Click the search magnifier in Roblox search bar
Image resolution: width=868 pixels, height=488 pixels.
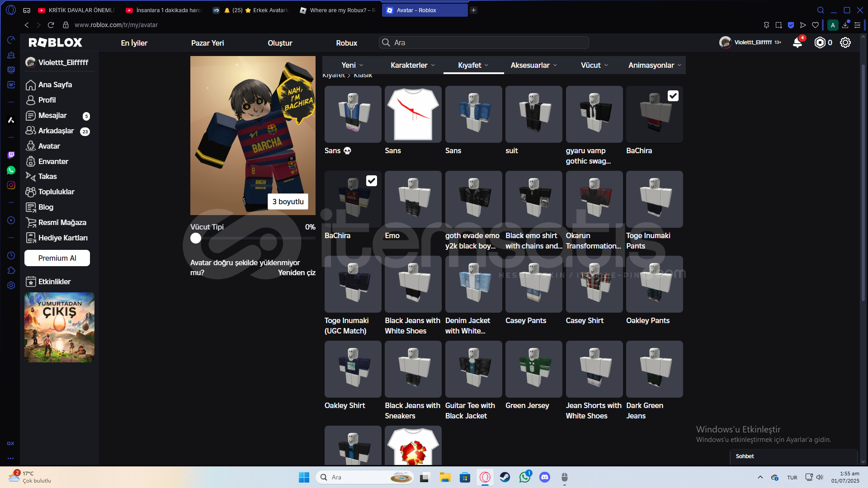coord(386,42)
